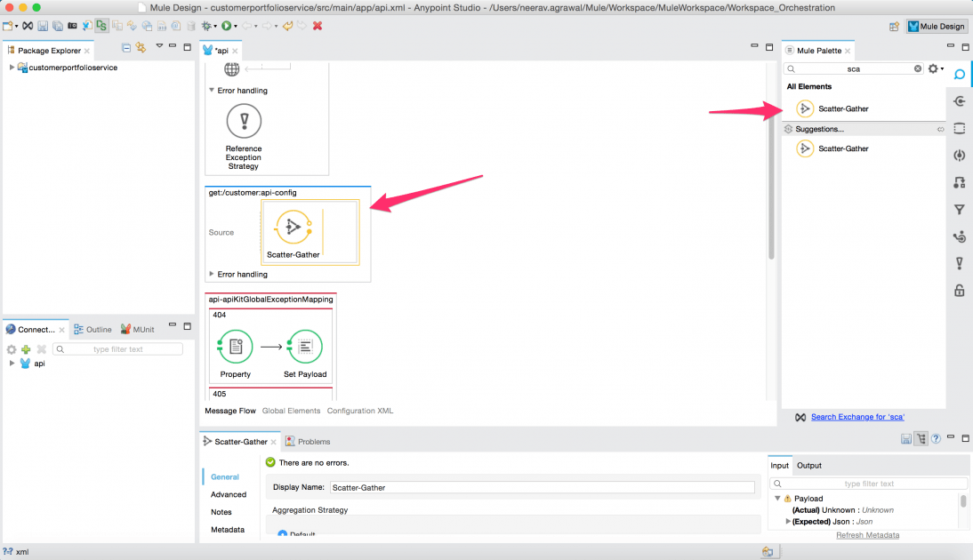Open the Scopes category in the Mule Palette
The image size is (973, 560).
click(960, 127)
